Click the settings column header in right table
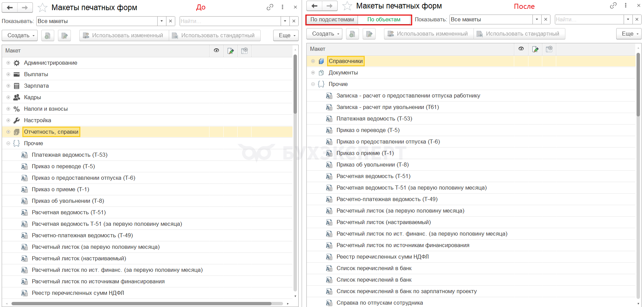Viewport: 644px width, 307px height. click(549, 49)
